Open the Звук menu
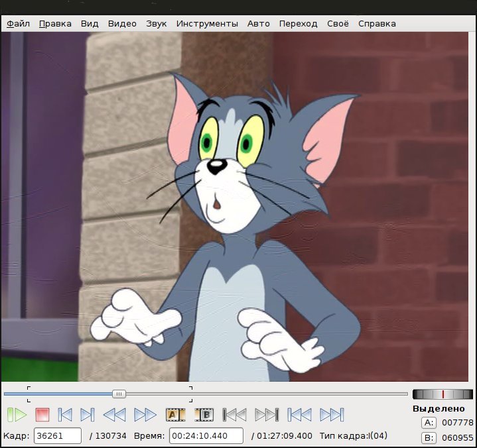This screenshot has width=477, height=448. 156,23
